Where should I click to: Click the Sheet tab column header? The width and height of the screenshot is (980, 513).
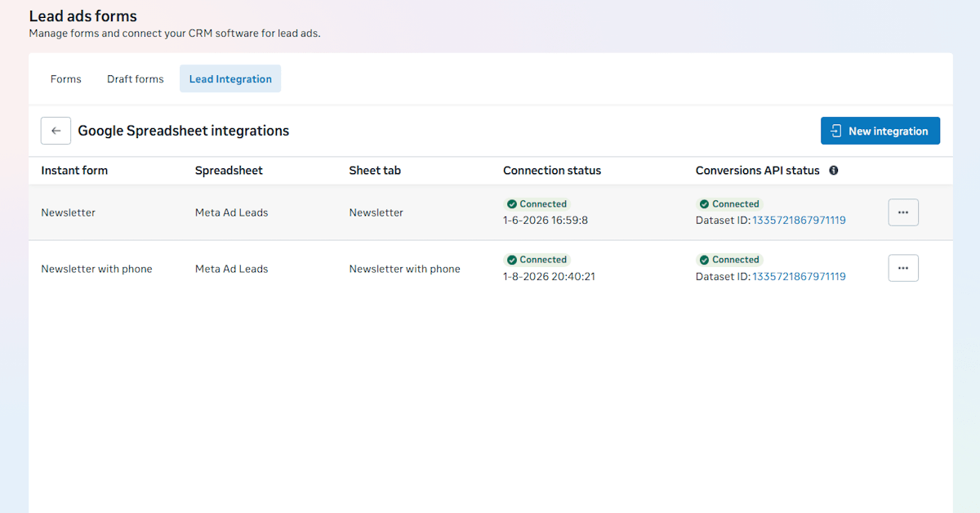click(375, 171)
